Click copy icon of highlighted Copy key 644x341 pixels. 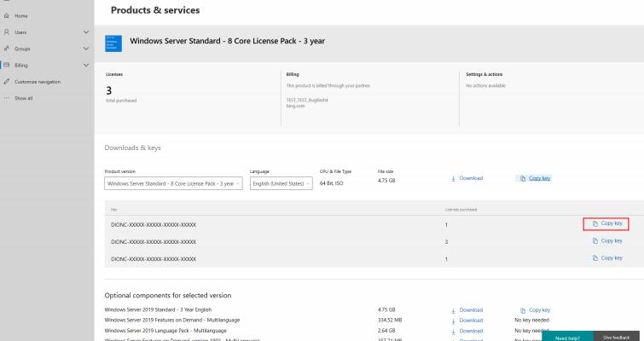523,178
